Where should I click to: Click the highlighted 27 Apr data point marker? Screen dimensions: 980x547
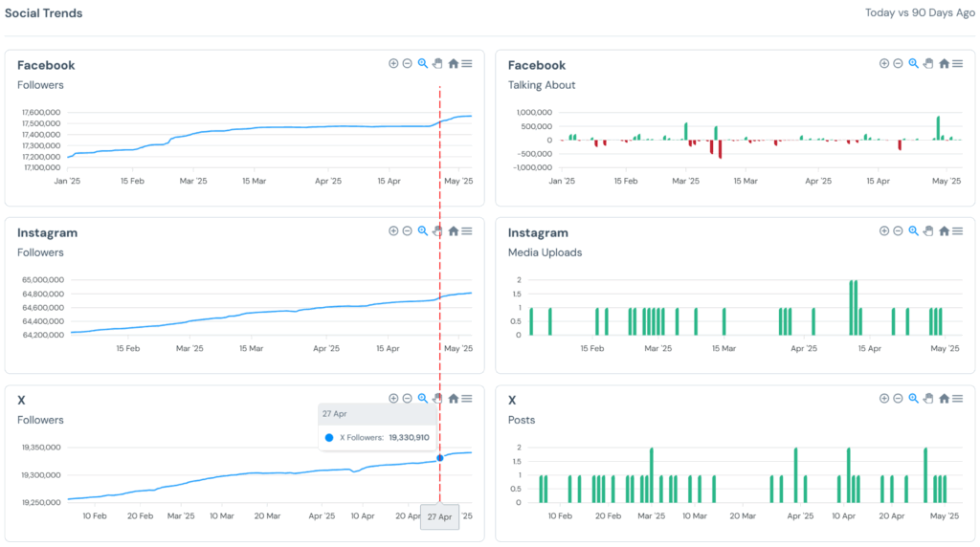pos(440,458)
